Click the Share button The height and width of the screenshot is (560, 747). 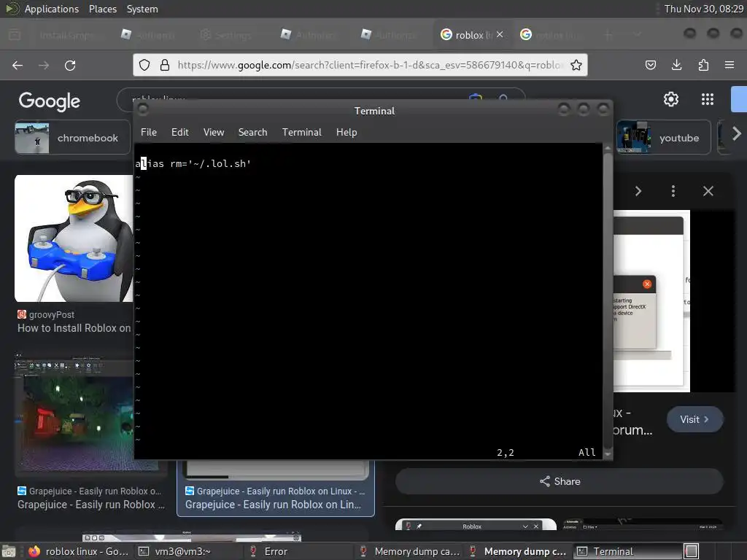tap(560, 481)
